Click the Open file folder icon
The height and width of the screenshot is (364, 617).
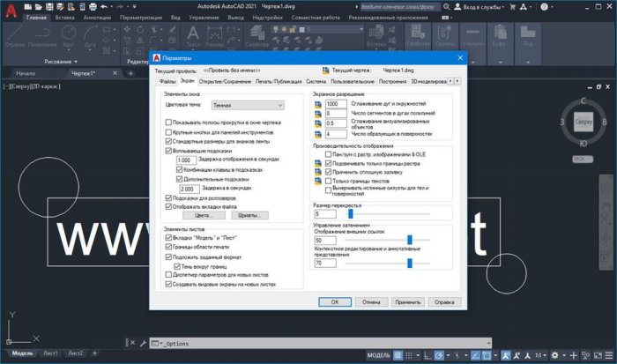(x=38, y=7)
